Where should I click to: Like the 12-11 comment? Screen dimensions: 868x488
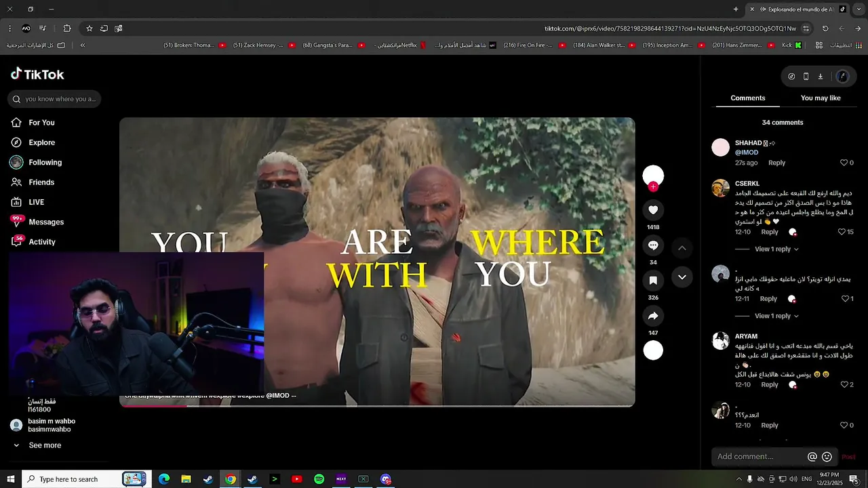[x=845, y=299]
